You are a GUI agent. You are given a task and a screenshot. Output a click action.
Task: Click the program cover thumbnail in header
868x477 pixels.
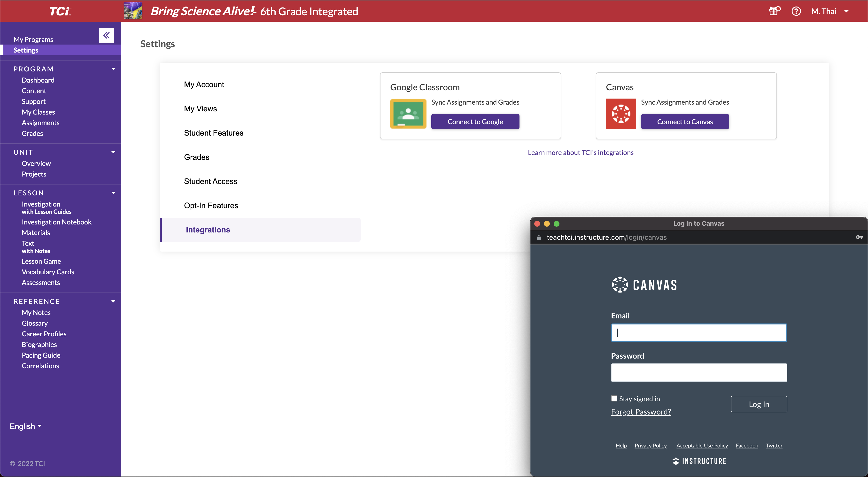tap(133, 11)
